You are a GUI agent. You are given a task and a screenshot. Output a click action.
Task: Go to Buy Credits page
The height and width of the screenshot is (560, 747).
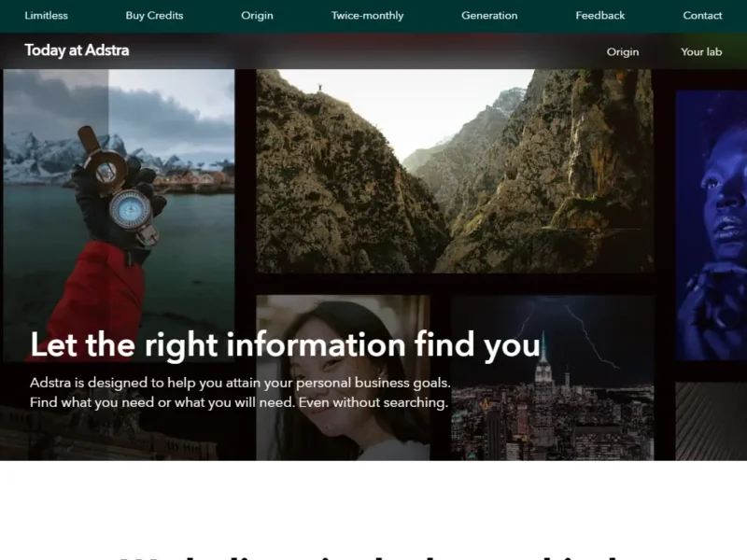[x=154, y=15]
